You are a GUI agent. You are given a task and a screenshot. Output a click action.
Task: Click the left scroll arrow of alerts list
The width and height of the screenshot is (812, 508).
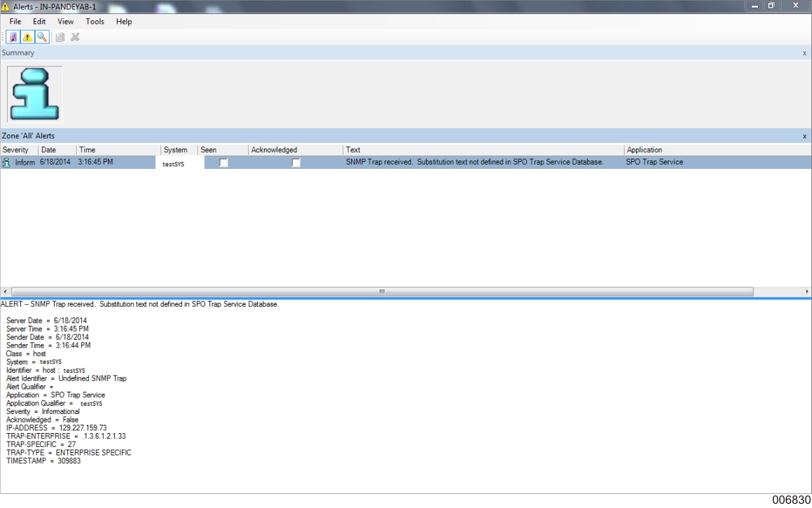5,291
